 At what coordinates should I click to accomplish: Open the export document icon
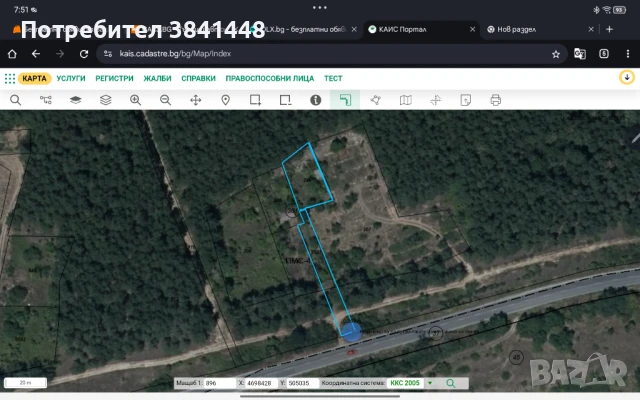pyautogui.click(x=466, y=100)
